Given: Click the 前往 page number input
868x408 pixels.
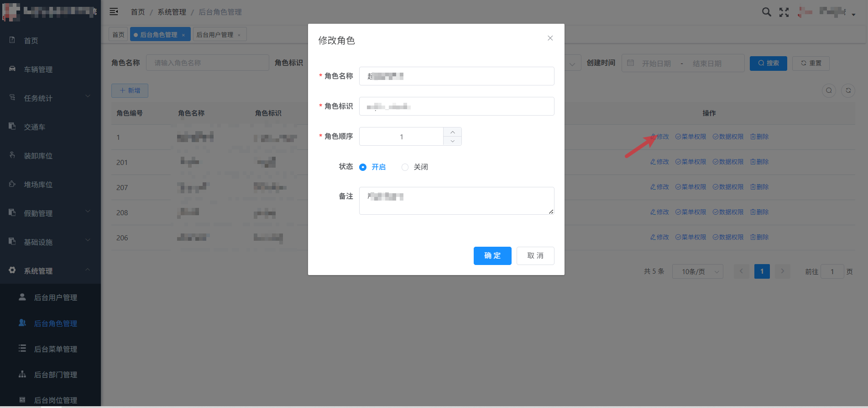Looking at the screenshot, I should (x=832, y=271).
